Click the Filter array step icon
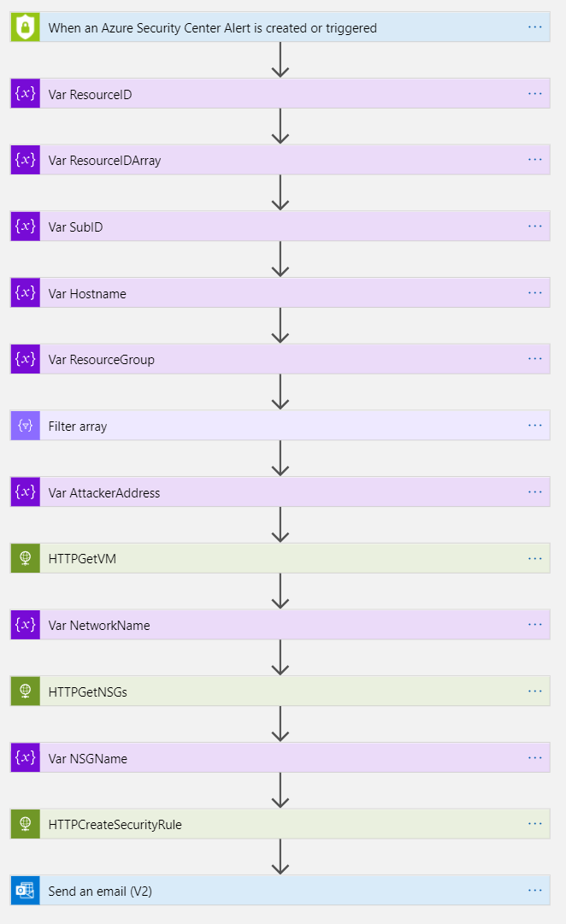Image resolution: width=566 pixels, height=924 pixels. tap(26, 426)
